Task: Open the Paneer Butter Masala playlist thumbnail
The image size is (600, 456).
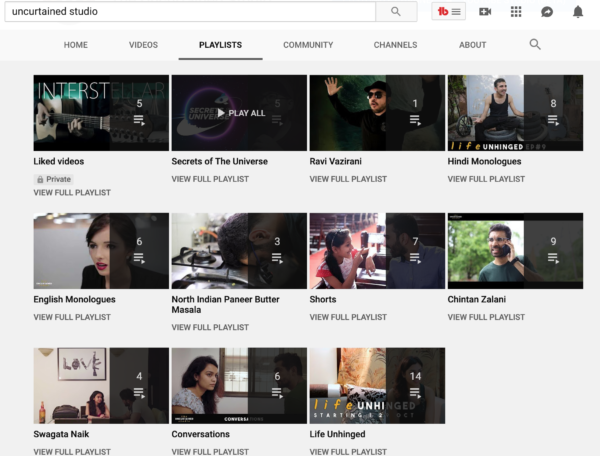Action: tap(239, 251)
